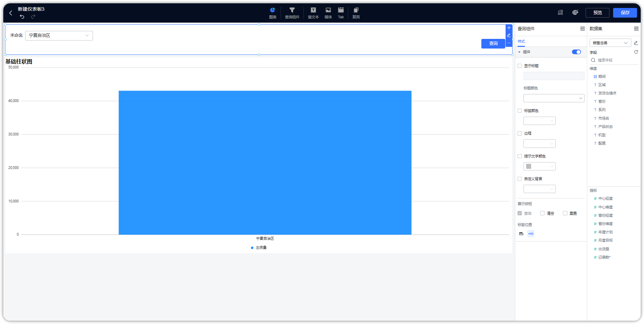Open the 标题颜色 dropdown
This screenshot has height=324, width=644.
tap(554, 98)
